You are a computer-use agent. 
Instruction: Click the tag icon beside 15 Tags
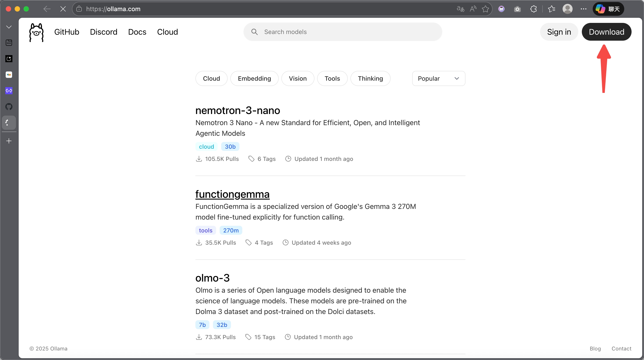point(248,337)
